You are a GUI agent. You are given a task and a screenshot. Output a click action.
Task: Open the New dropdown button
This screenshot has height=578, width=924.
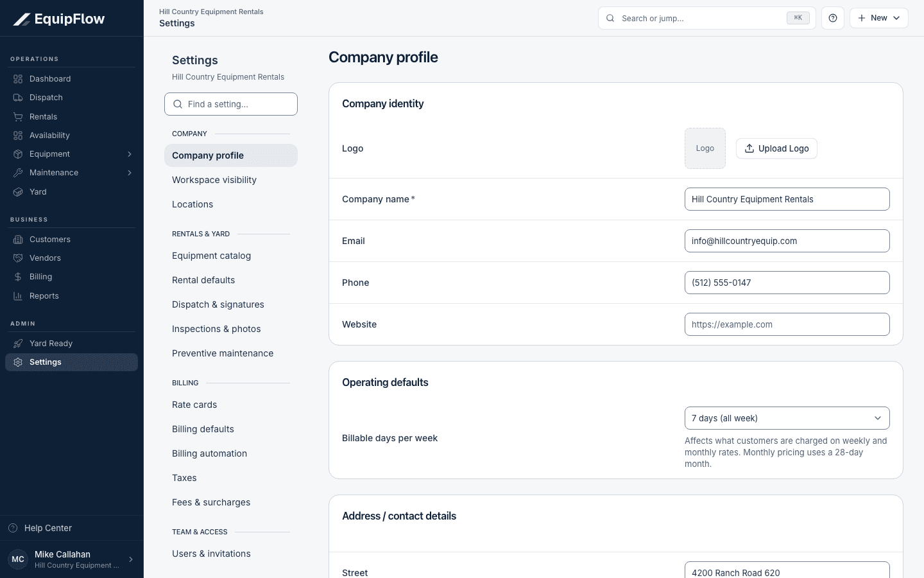879,18
